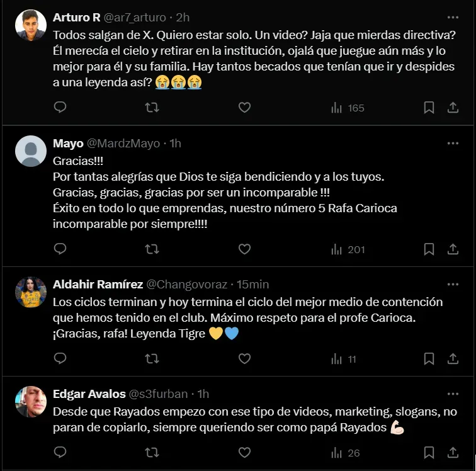Bookmark Edgar Avalos's tweet

point(429,452)
